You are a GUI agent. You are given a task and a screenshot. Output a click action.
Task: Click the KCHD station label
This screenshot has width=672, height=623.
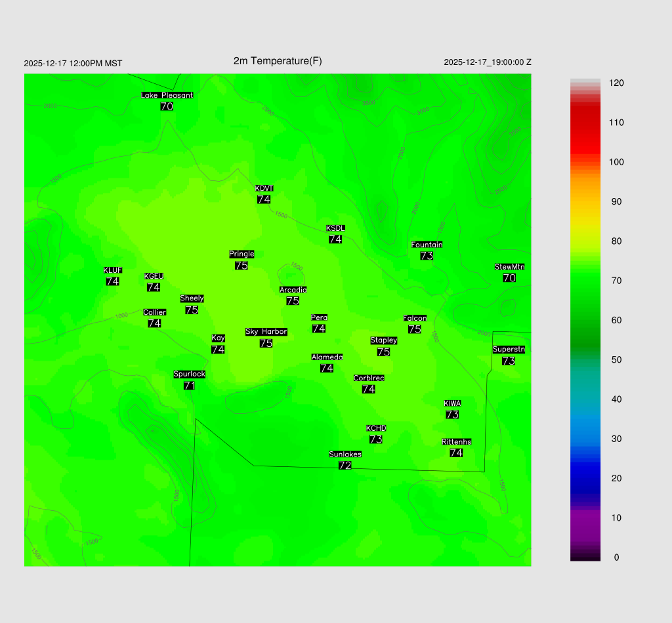(x=376, y=428)
